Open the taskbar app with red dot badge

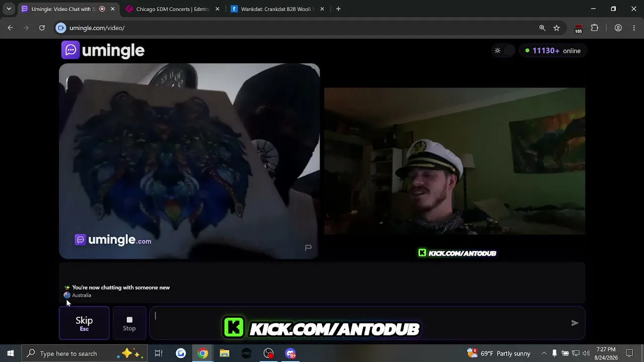point(269,353)
